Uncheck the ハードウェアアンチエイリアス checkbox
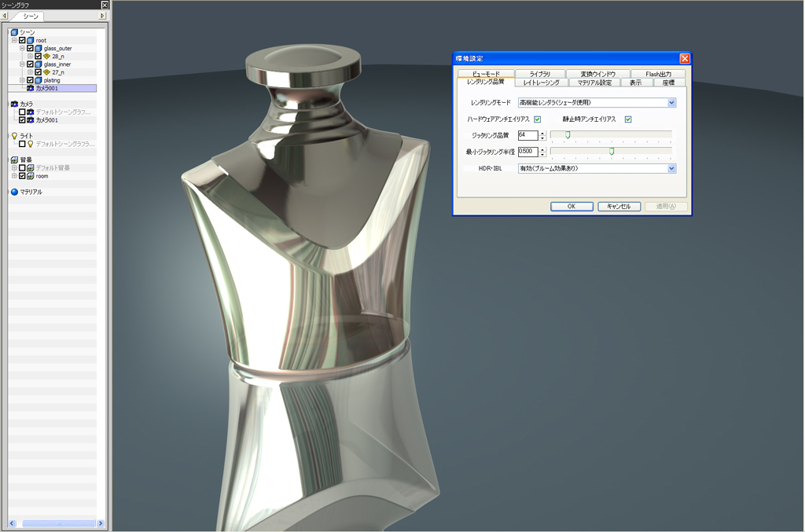 click(538, 119)
